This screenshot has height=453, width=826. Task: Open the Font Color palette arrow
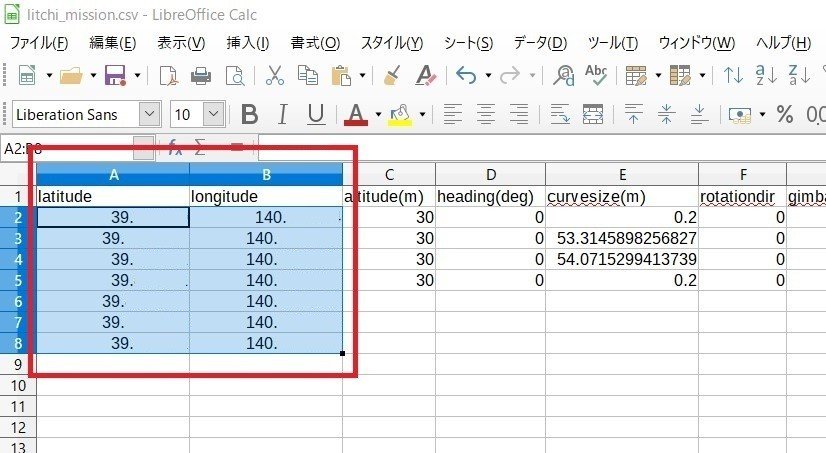click(378, 114)
